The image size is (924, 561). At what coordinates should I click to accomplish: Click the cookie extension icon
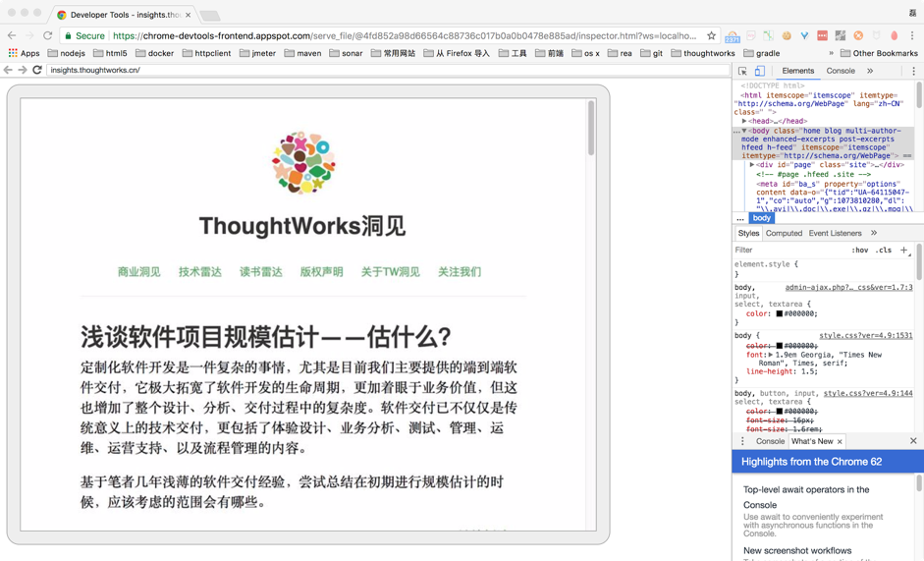(x=787, y=35)
